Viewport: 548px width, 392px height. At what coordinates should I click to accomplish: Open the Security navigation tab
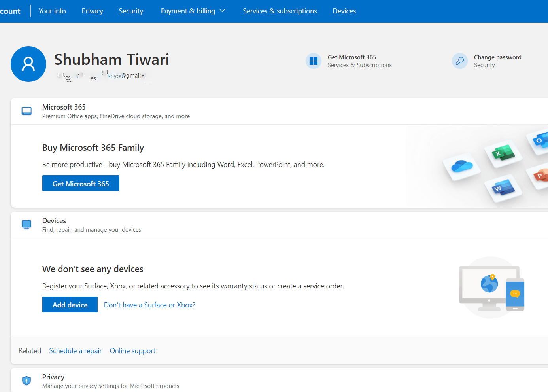coord(131,11)
